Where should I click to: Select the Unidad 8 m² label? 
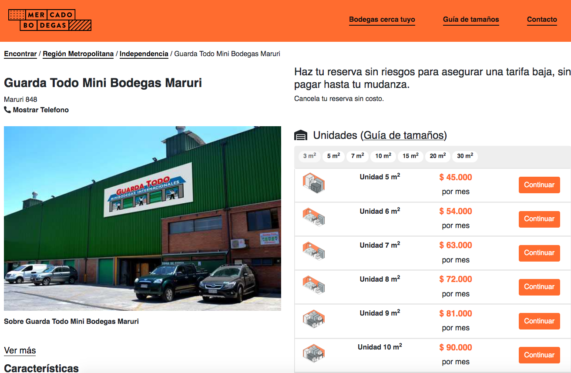(x=380, y=279)
